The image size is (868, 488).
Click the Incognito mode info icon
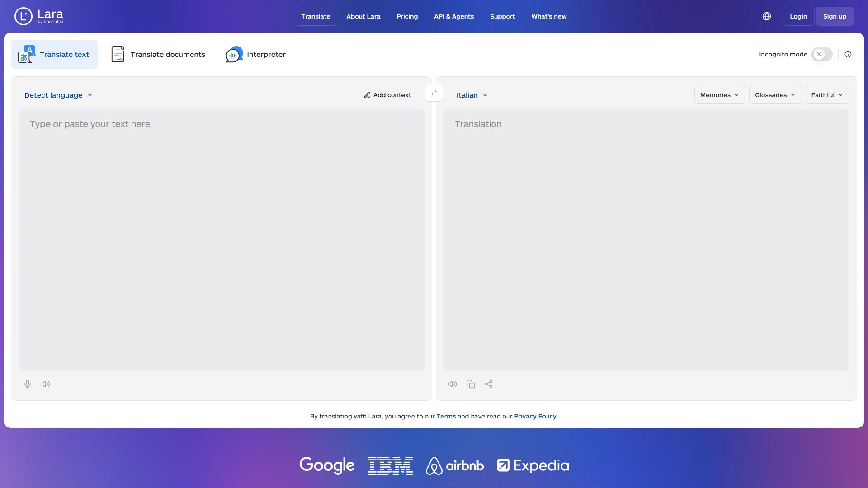848,54
